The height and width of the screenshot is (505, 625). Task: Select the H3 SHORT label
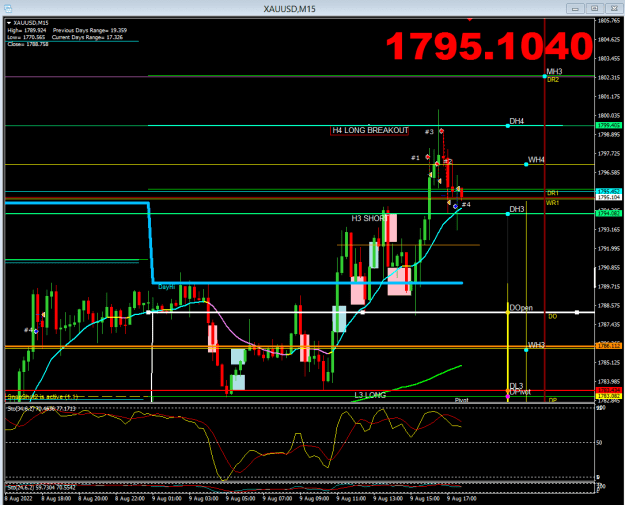point(369,218)
